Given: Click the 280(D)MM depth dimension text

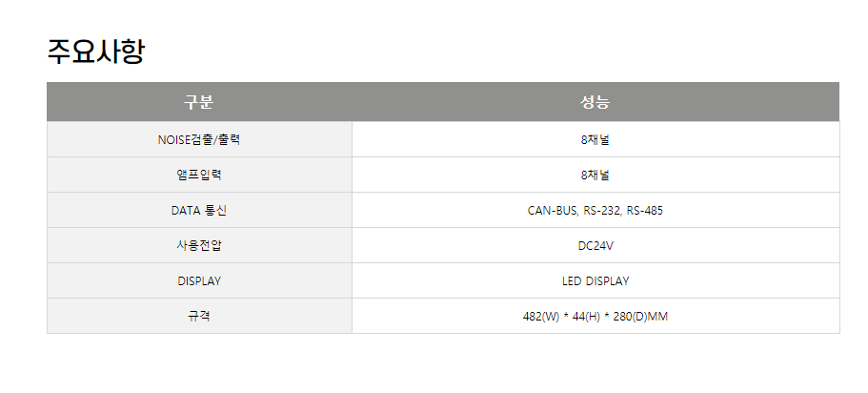Looking at the screenshot, I should pyautogui.click(x=640, y=317).
